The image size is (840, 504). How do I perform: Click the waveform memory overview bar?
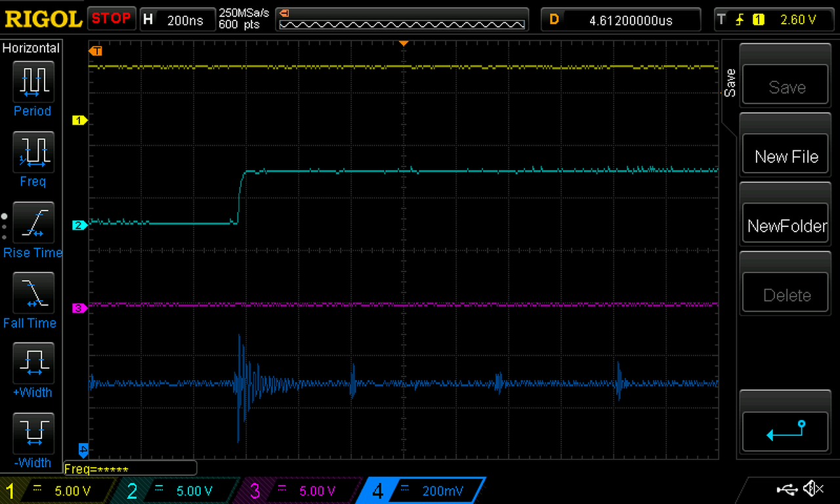402,20
